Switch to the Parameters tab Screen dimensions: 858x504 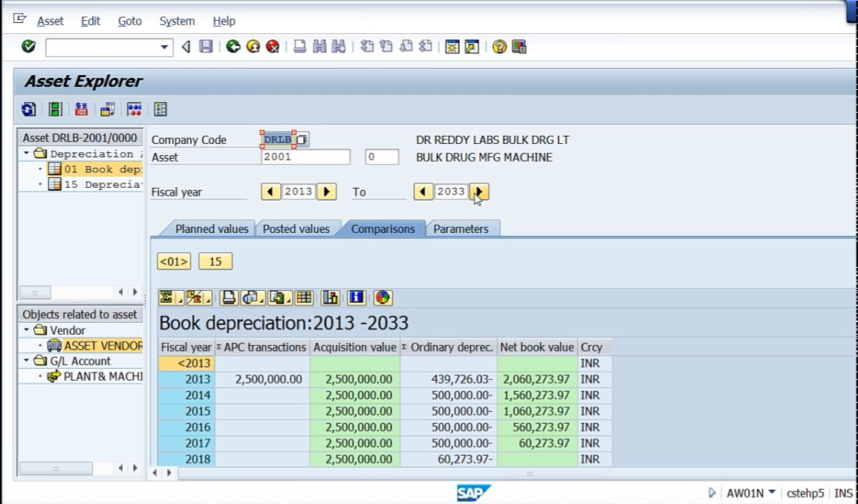click(x=461, y=229)
